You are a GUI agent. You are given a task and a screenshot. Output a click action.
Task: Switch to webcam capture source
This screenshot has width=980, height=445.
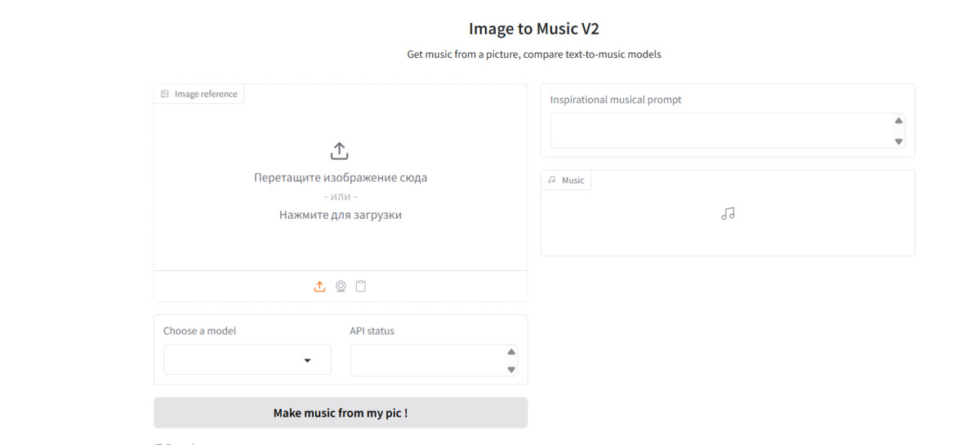point(341,287)
